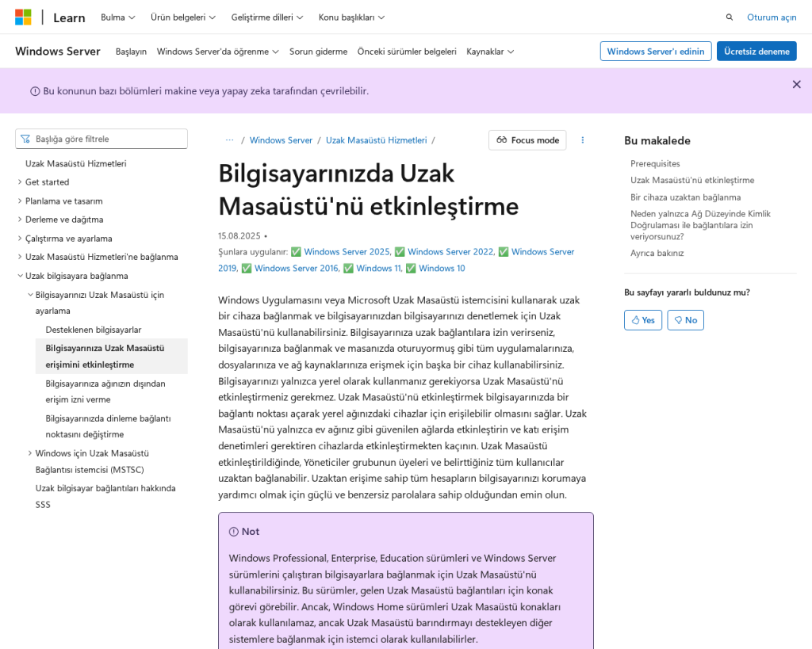Open Kaynaklar dropdown
This screenshot has height=649, width=812.
[x=490, y=52]
